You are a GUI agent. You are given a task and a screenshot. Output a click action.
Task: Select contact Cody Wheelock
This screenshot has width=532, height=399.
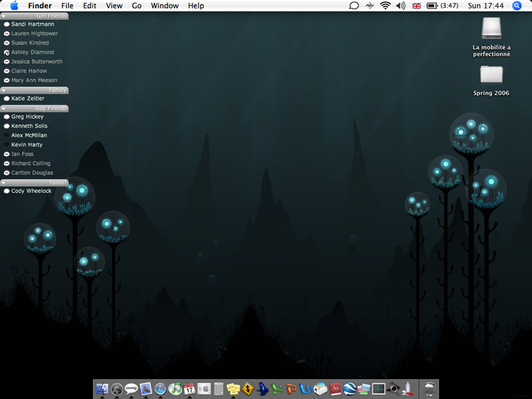[x=31, y=191]
